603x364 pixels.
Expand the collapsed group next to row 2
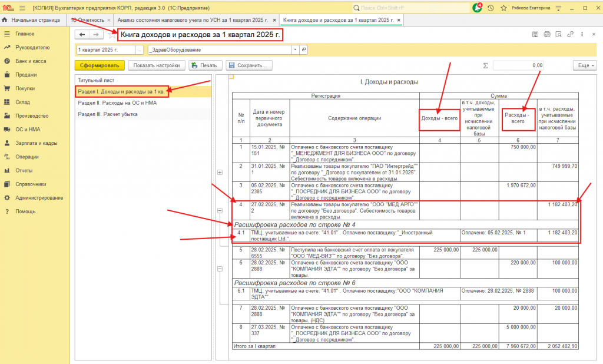pos(220,173)
